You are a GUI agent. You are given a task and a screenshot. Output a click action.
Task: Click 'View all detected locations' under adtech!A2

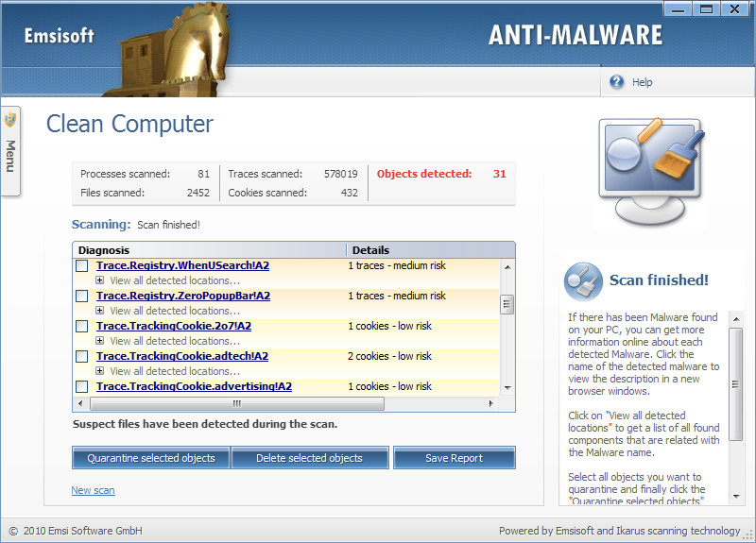[175, 371]
